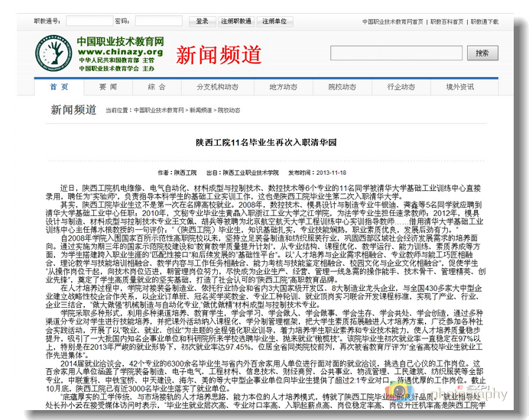Click the search text box
Image resolution: width=529 pixels, height=420 pixels.
397,53
